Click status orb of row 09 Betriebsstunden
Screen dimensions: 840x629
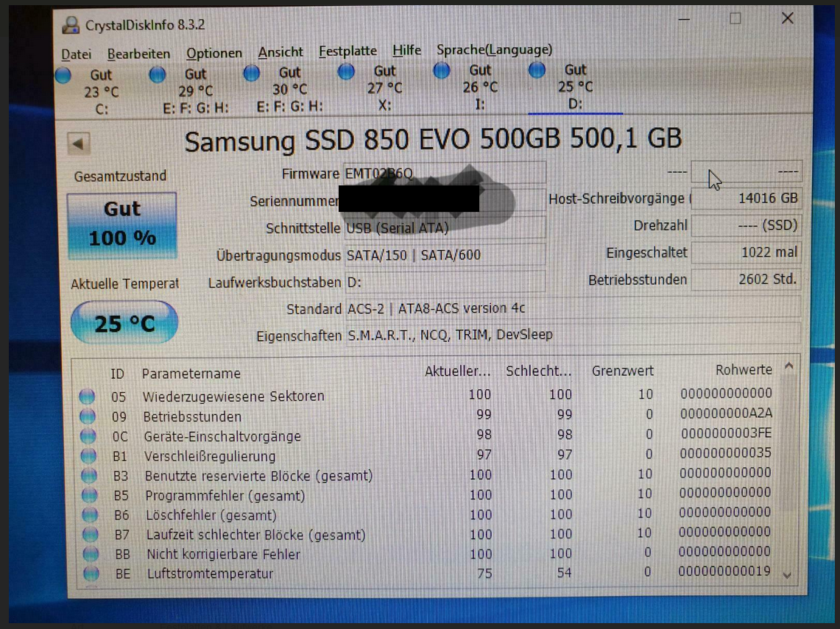pyautogui.click(x=88, y=416)
